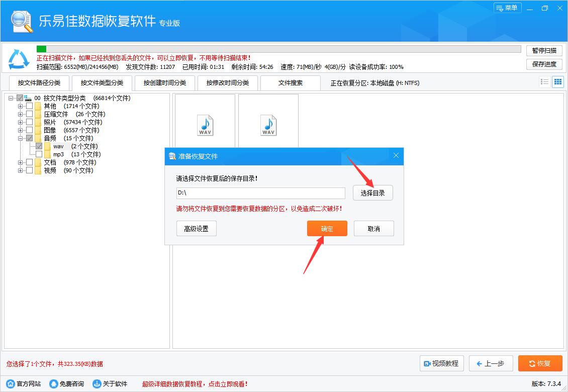This screenshot has width=568, height=392.
Task: Click the scan progress bar
Action: 278,49
